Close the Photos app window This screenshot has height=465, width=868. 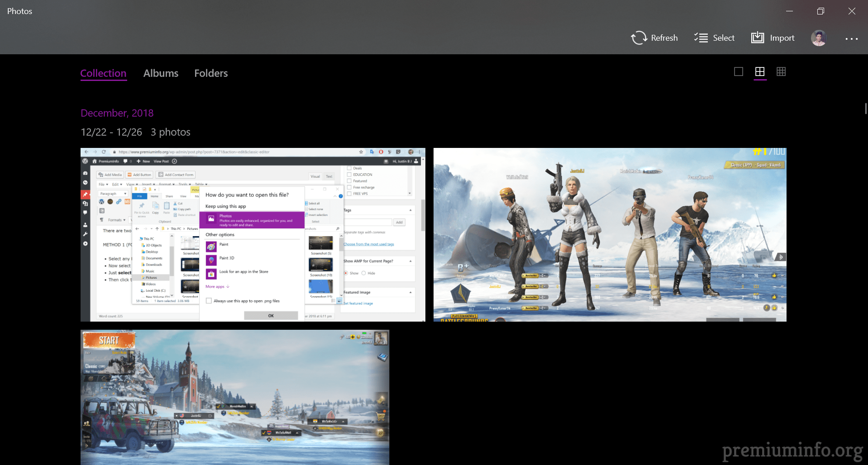pyautogui.click(x=852, y=11)
